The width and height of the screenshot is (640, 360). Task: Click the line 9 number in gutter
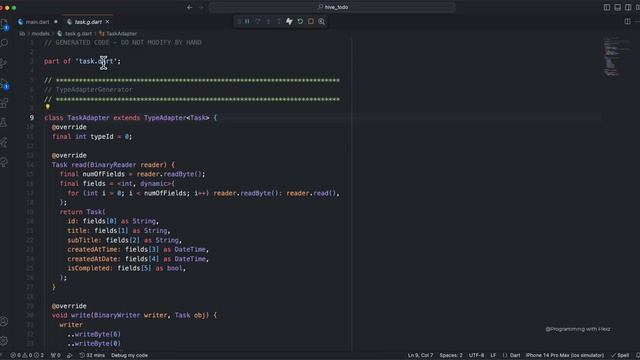click(32, 118)
